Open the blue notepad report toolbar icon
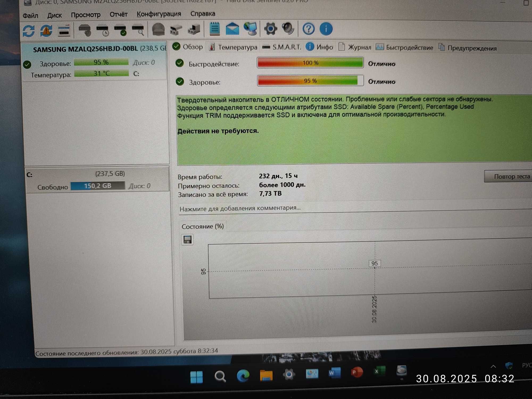Image resolution: width=532 pixels, height=399 pixels. click(214, 29)
